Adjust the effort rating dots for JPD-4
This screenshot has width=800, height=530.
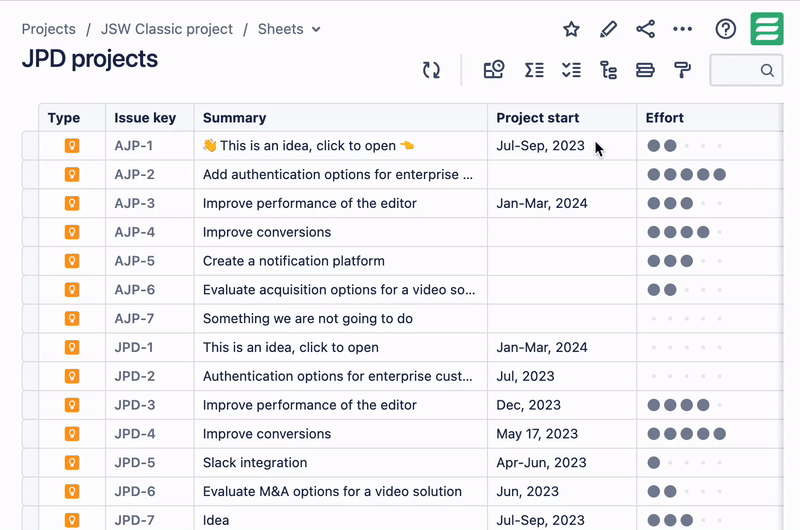(x=686, y=434)
